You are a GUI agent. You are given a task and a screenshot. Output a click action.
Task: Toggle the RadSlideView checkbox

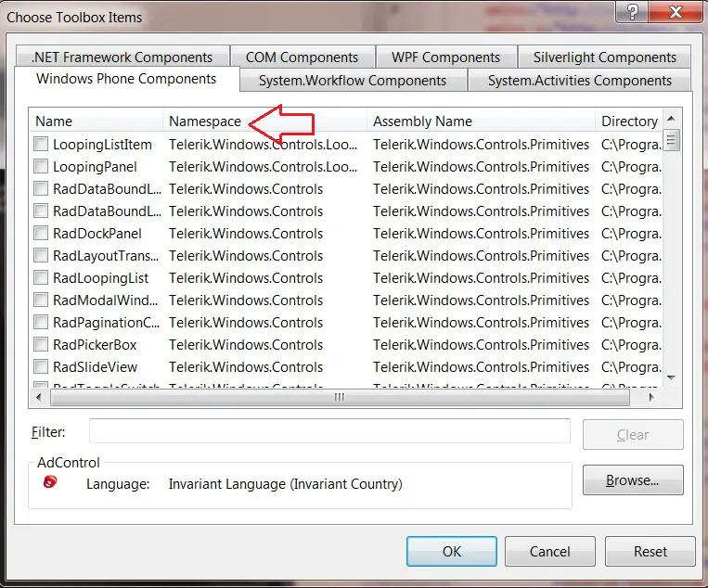(x=41, y=367)
